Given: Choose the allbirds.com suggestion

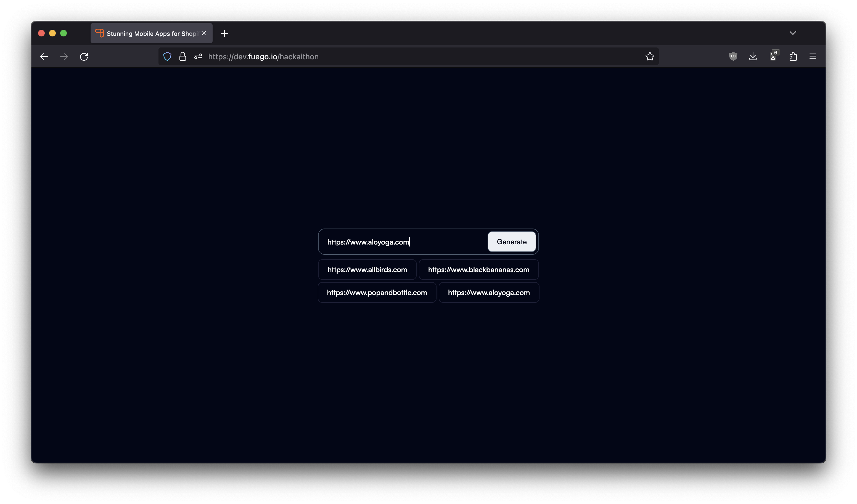Looking at the screenshot, I should pos(367,270).
